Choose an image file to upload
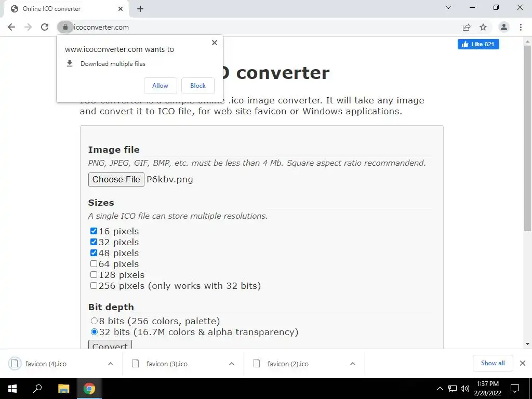Screen dimensions: 532x399 click(x=116, y=179)
